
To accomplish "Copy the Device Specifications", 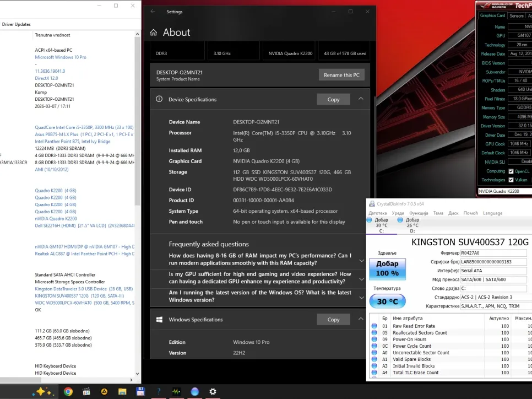I will pos(333,99).
